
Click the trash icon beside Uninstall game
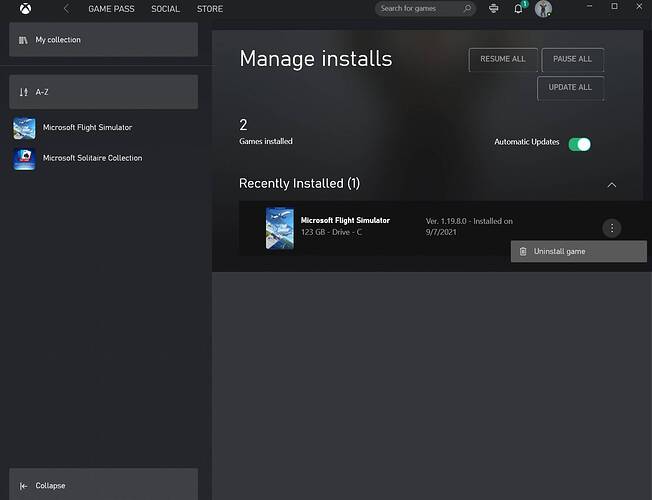pyautogui.click(x=523, y=251)
